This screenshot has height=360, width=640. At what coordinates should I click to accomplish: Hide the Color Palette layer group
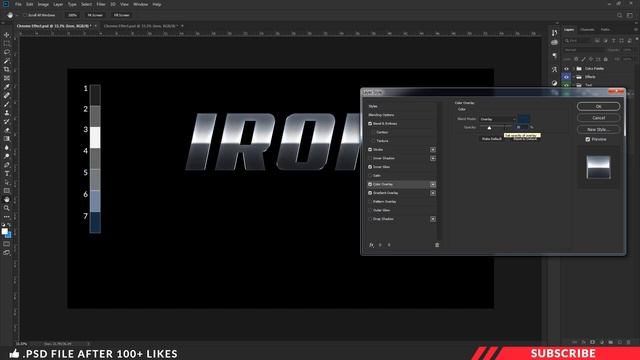[567, 69]
